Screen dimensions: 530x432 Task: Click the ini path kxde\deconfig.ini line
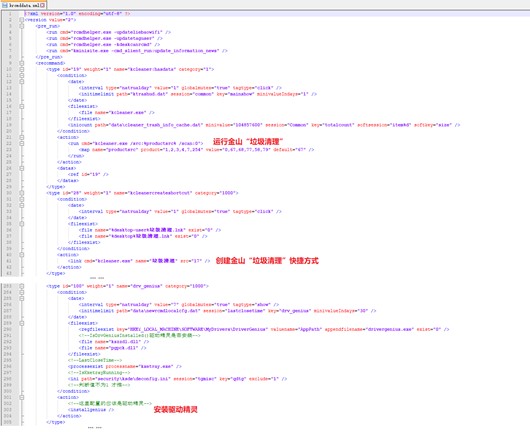click(x=177, y=379)
